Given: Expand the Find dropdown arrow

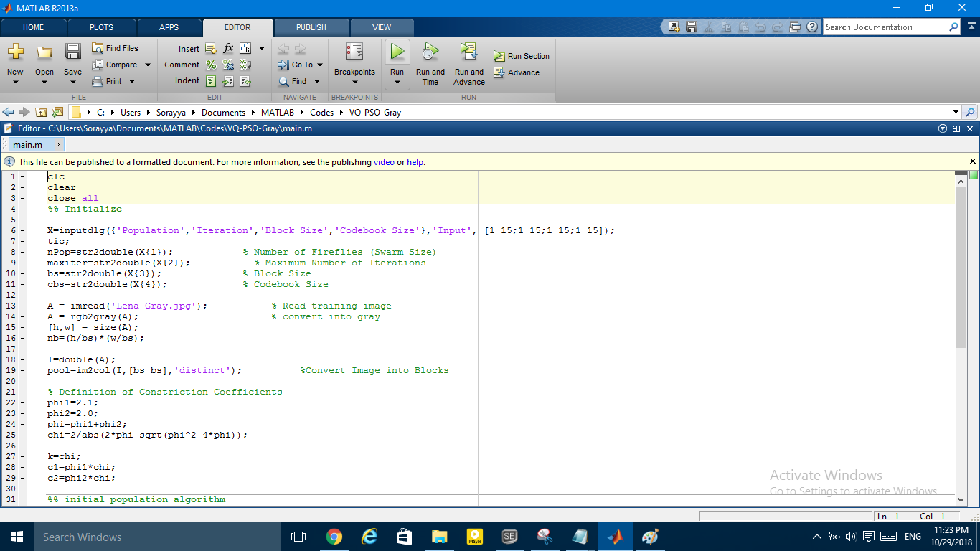Looking at the screenshot, I should 316,81.
